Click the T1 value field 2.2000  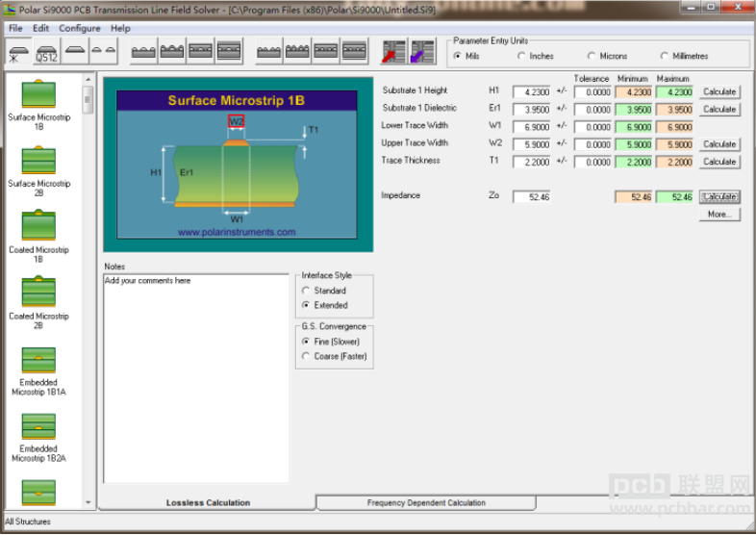pos(531,162)
